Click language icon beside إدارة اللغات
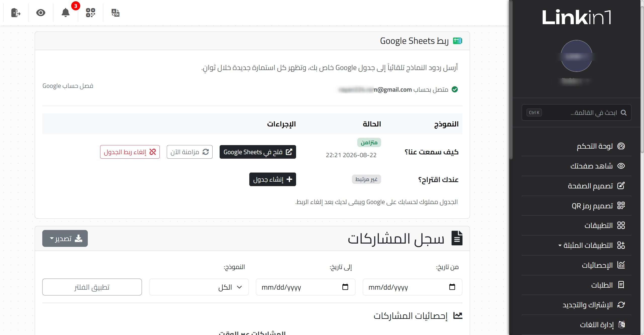Image resolution: width=644 pixels, height=335 pixels. (621, 325)
